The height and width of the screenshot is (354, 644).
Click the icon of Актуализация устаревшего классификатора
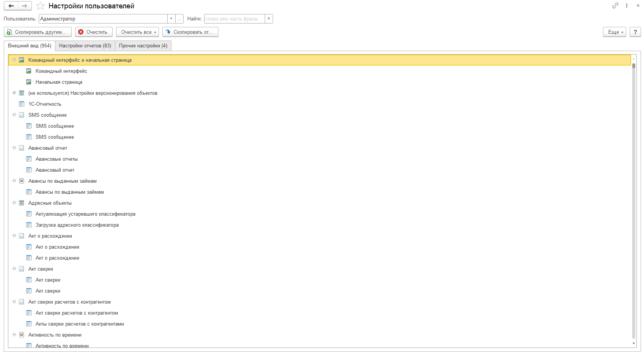[29, 214]
